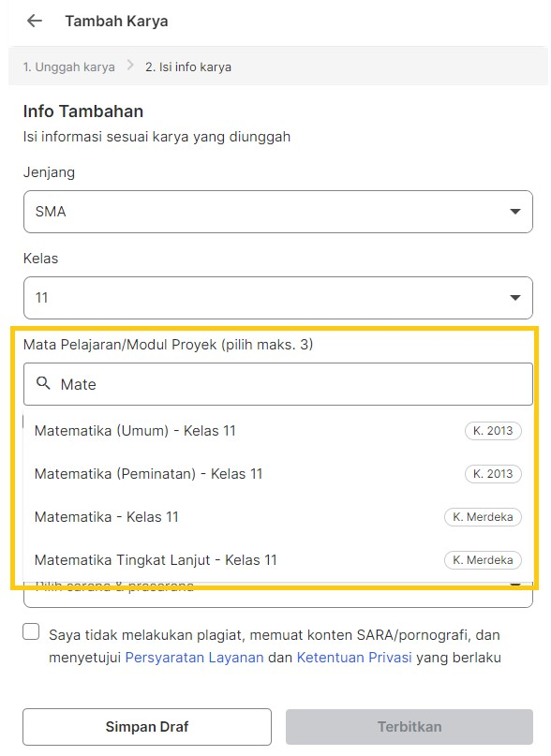Click the K. Merdeka badge on Tingkat Lanjut
551x756 pixels.
coord(483,560)
